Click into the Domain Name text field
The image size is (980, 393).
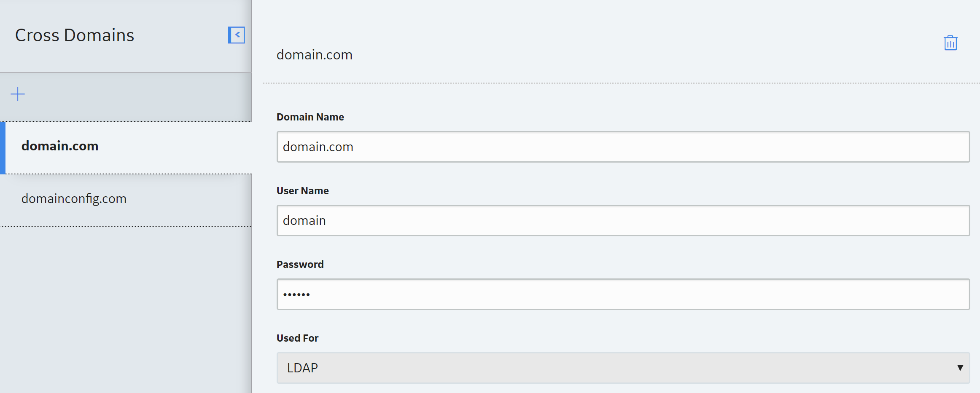point(623,147)
